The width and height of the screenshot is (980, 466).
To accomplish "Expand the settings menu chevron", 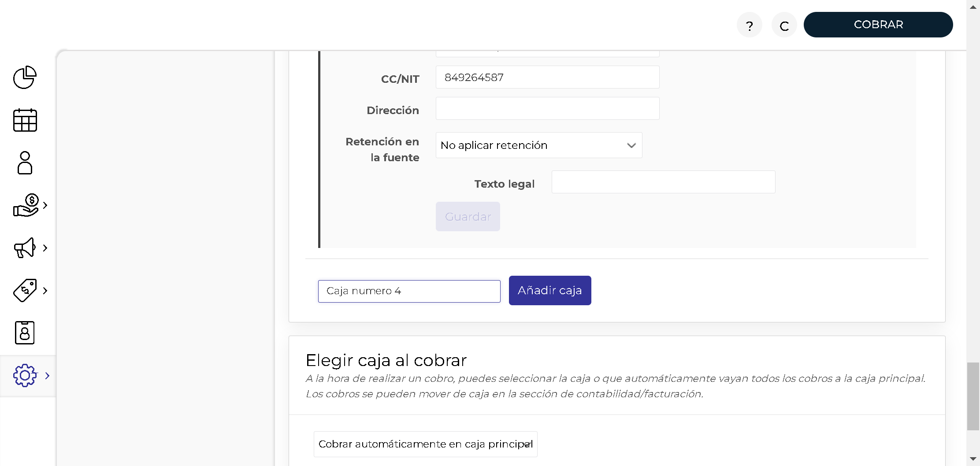I will coord(47,376).
